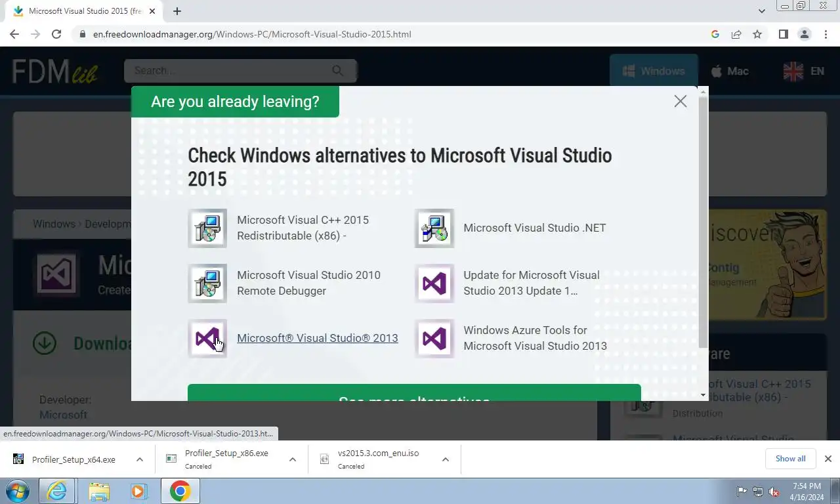The image size is (840, 504).
Task: Click the Windows breadcrumb link
Action: (54, 224)
